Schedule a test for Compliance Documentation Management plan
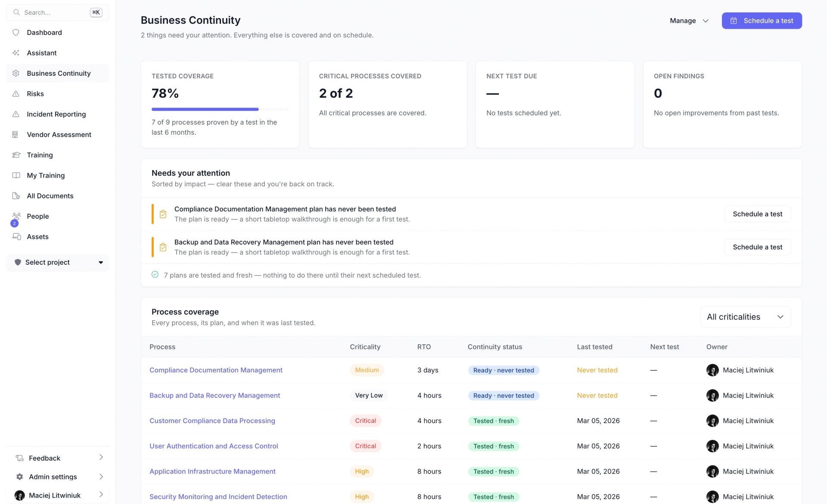The width and height of the screenshot is (827, 504). 757,214
